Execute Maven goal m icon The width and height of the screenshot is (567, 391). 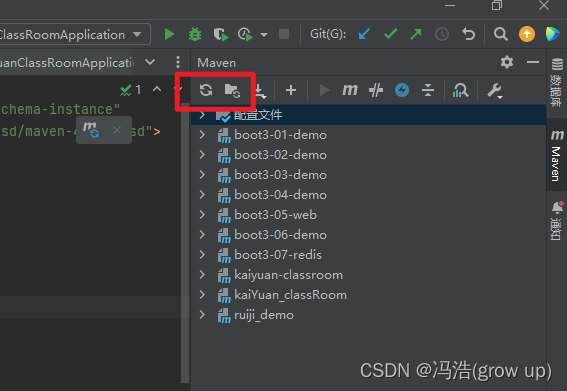[x=350, y=90]
